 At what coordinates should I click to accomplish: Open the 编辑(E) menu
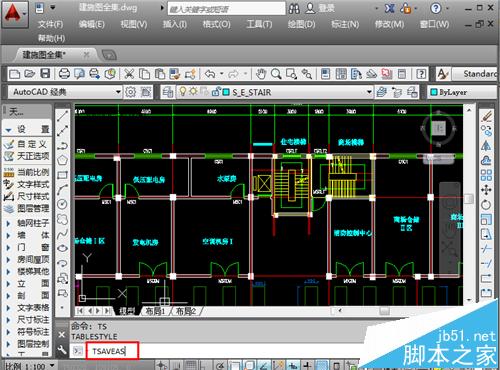[92, 24]
